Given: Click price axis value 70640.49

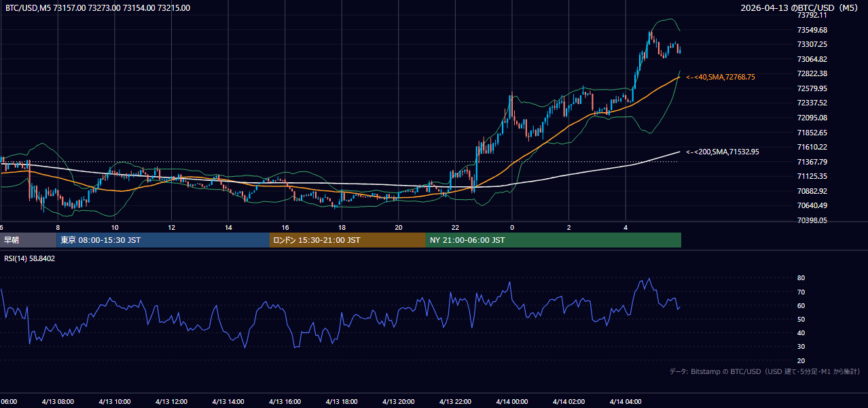Looking at the screenshot, I should click(x=812, y=205).
